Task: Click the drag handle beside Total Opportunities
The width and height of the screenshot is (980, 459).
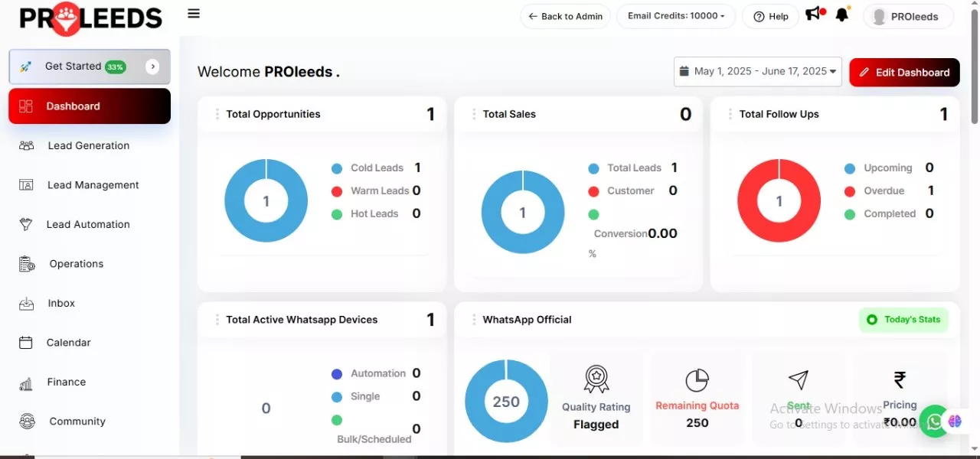Action: tap(217, 114)
